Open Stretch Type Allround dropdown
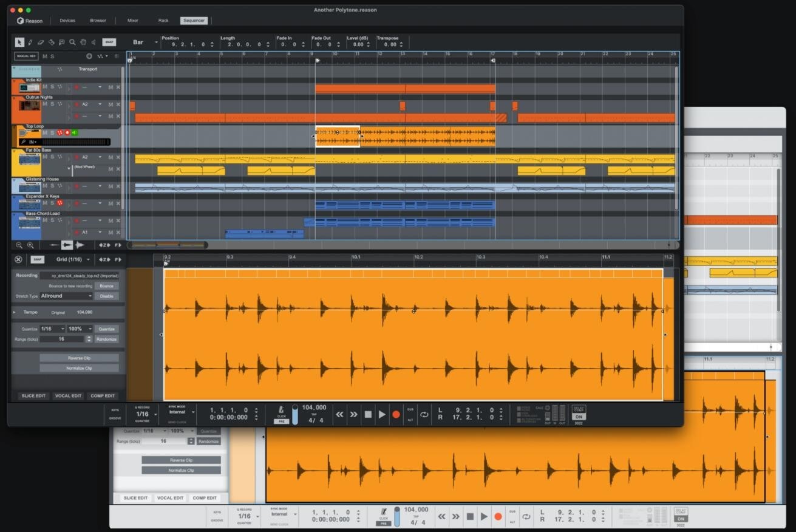Screen dimensions: 796x532 tap(66, 296)
